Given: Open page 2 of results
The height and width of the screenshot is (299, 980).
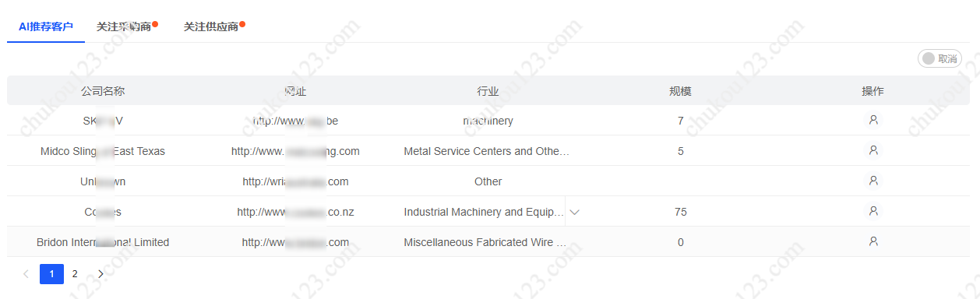Looking at the screenshot, I should pyautogui.click(x=75, y=274).
